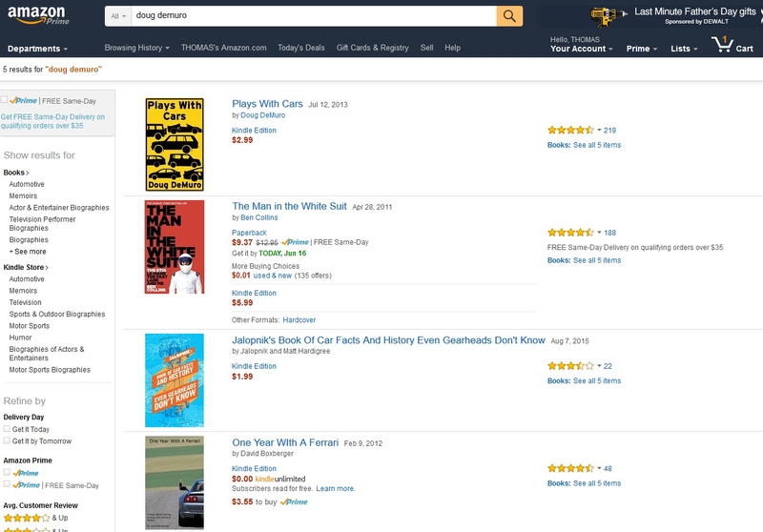
Task: Click Last Minute Father's Day gifts banner
Action: [695, 11]
